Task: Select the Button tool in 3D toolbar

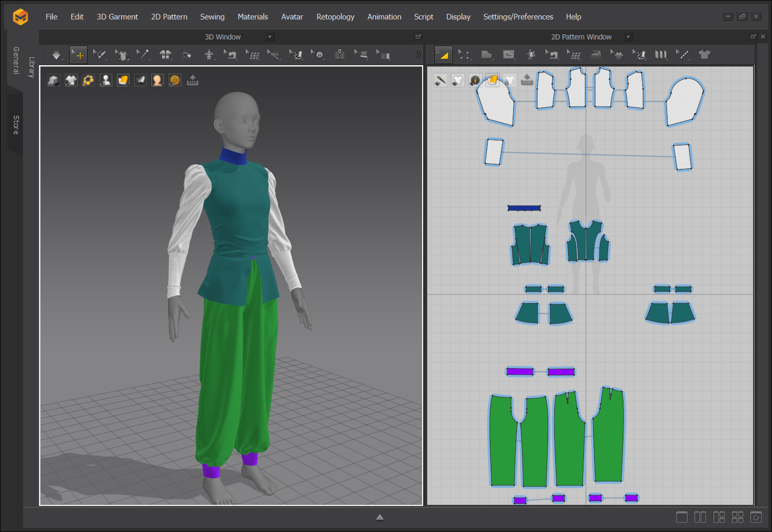Action: pos(318,55)
